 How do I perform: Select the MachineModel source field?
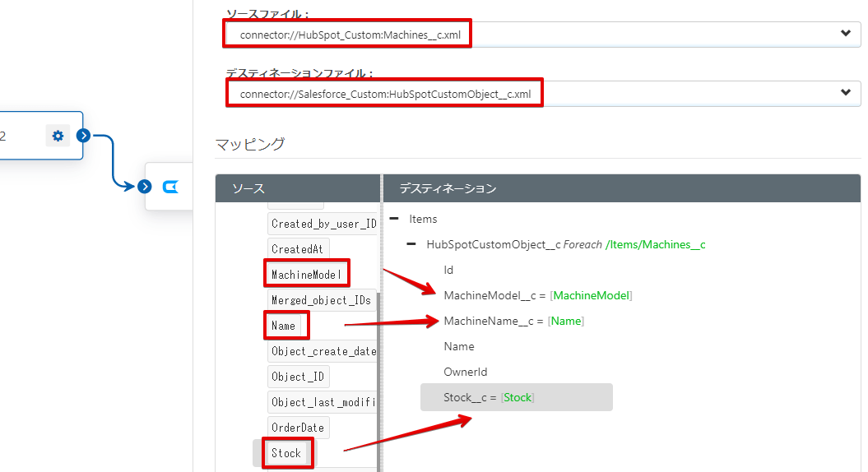click(x=306, y=275)
